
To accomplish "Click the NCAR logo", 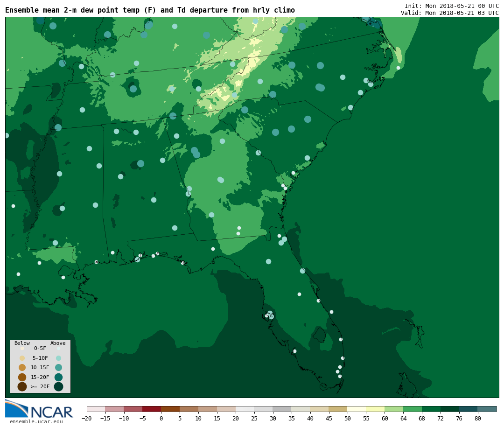I will coord(39,409).
